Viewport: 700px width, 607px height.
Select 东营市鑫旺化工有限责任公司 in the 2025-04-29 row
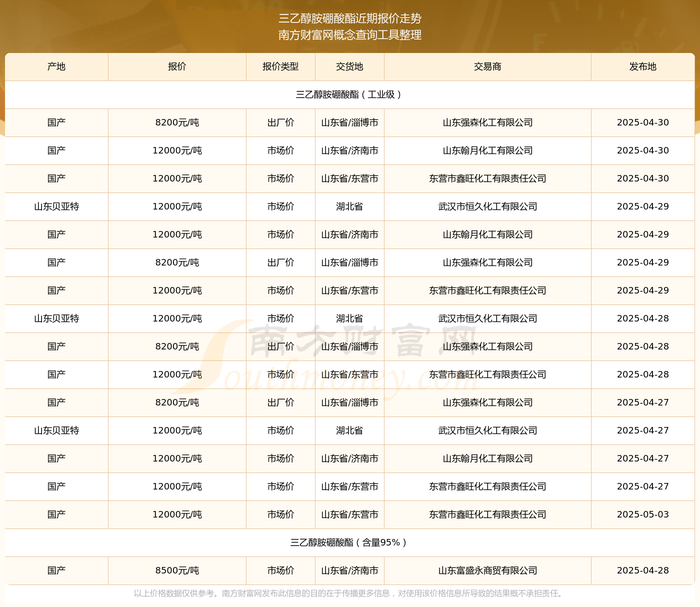click(487, 290)
